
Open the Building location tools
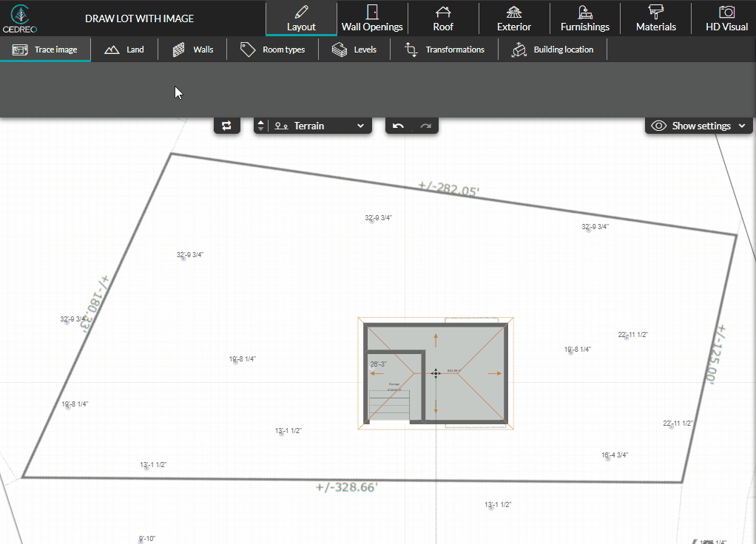(x=553, y=50)
